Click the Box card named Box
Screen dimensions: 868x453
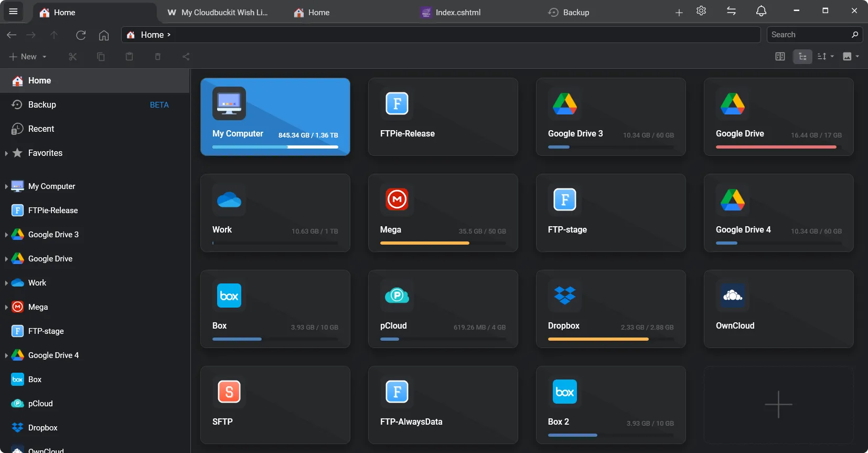pyautogui.click(x=275, y=309)
